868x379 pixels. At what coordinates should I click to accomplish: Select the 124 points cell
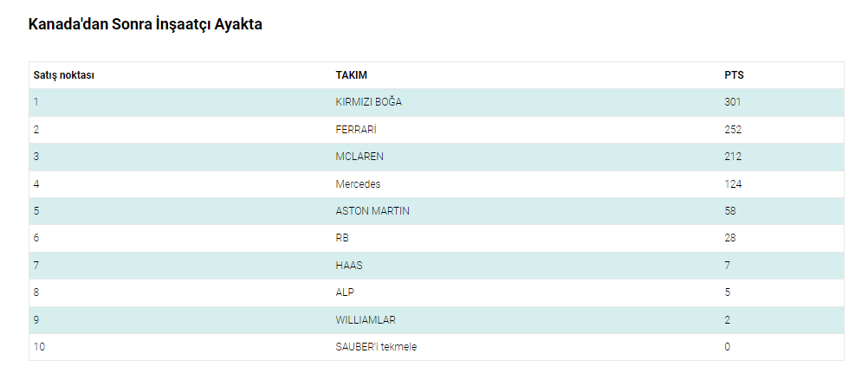[x=733, y=184]
